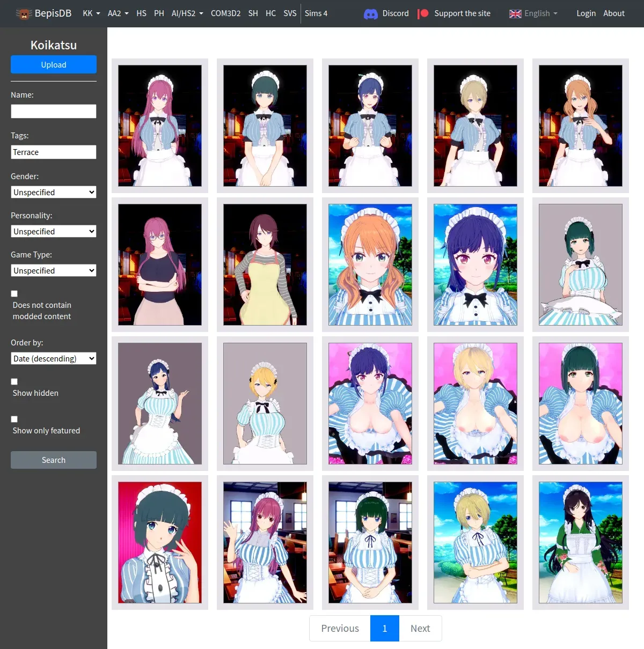Image resolution: width=644 pixels, height=649 pixels.
Task: Open blonde maid card with crossed arms outdoors
Action: pyautogui.click(x=475, y=542)
